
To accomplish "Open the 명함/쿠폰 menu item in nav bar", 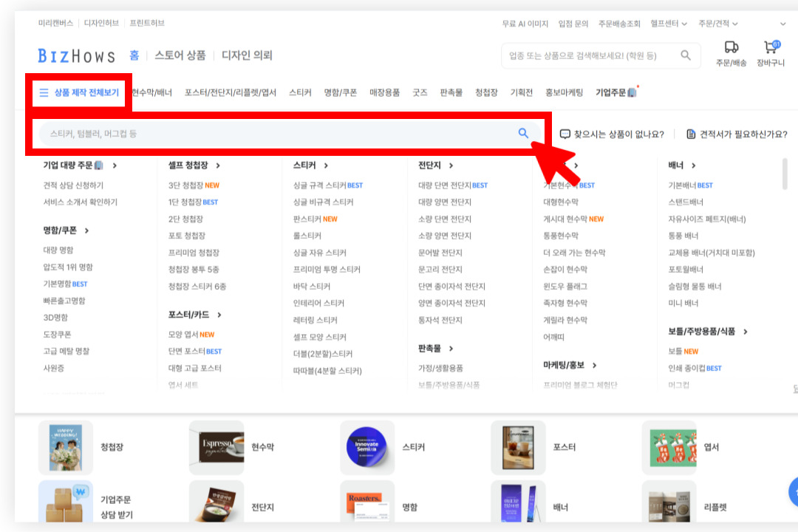I will tap(340, 92).
